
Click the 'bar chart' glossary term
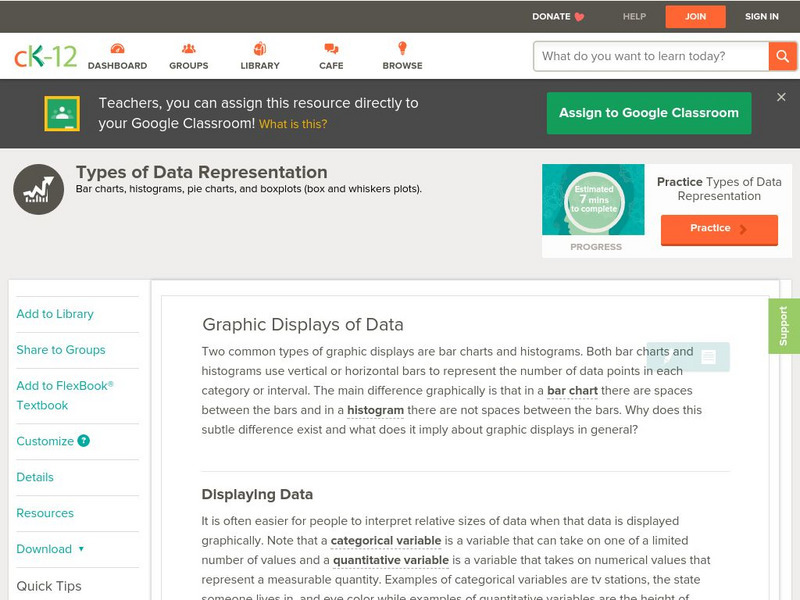click(572, 391)
